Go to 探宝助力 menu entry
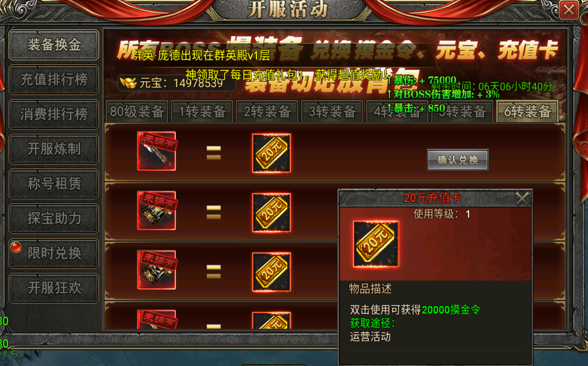 pos(54,218)
